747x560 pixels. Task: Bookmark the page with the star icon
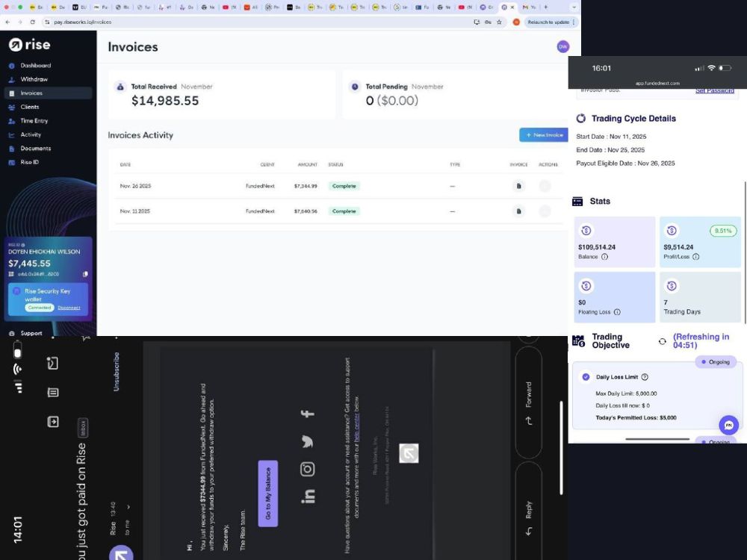pyautogui.click(x=499, y=22)
